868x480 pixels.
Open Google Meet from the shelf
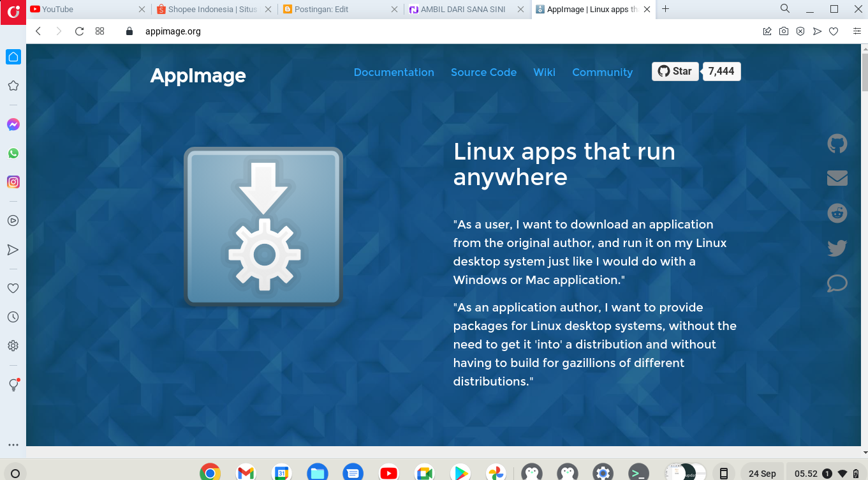(424, 473)
